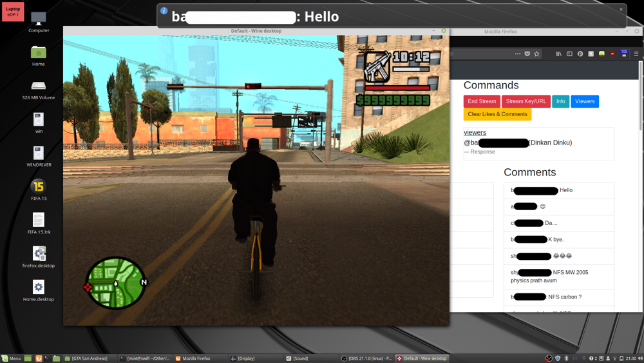Click the white square extension icon in Firefox
The height and width of the screenshot is (363, 644).
coord(591,54)
